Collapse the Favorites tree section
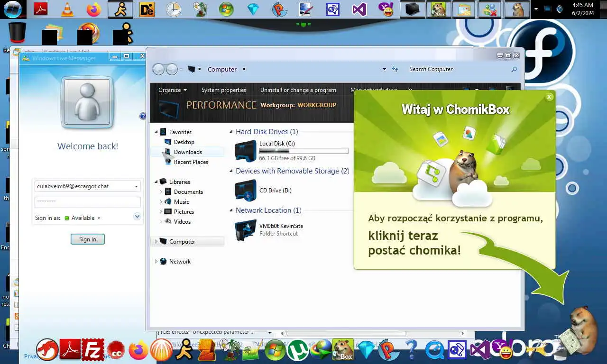 tap(156, 132)
